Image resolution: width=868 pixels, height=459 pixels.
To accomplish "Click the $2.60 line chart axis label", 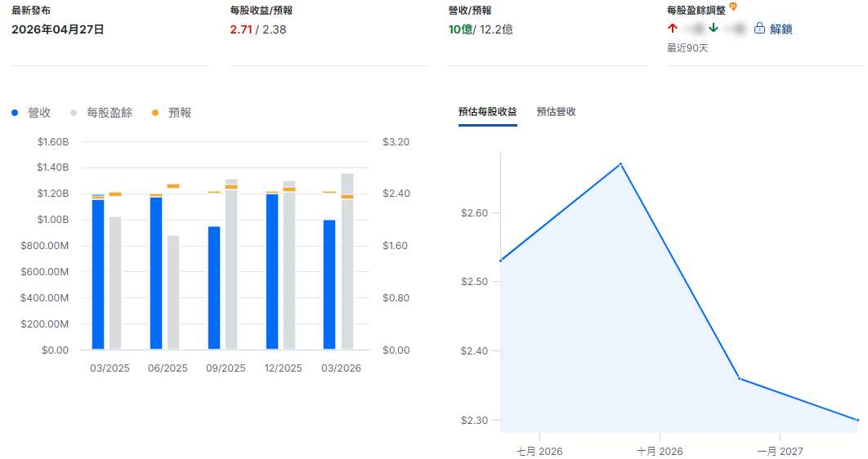I will pyautogui.click(x=474, y=213).
